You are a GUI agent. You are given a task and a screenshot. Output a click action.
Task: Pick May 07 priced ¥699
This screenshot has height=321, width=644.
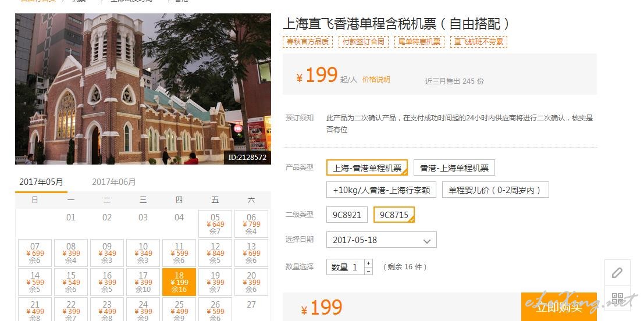(x=35, y=253)
